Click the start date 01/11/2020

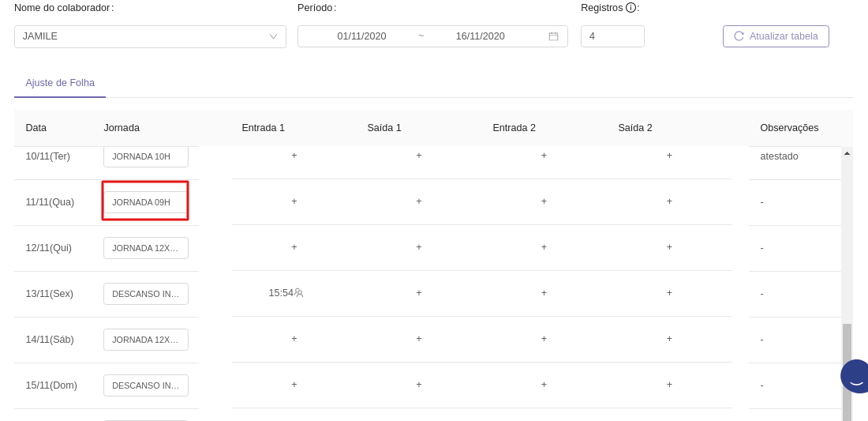(x=361, y=36)
